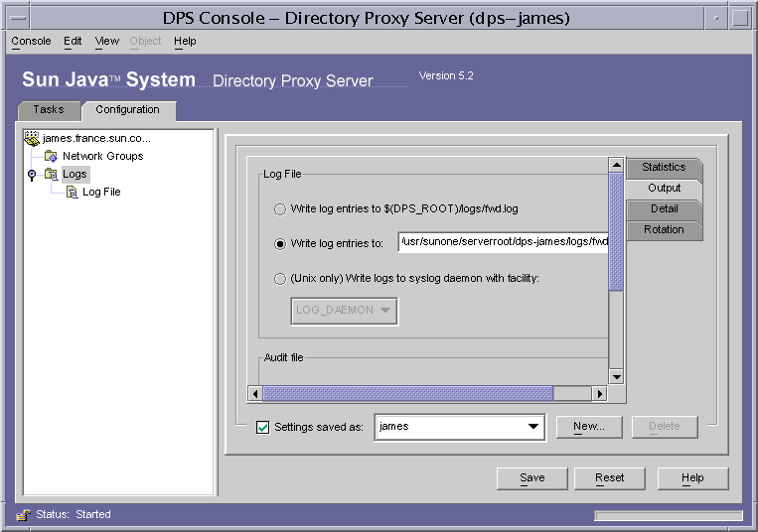Open the Detail side tab
Image resolution: width=758 pixels, height=532 pixels.
pos(664,209)
